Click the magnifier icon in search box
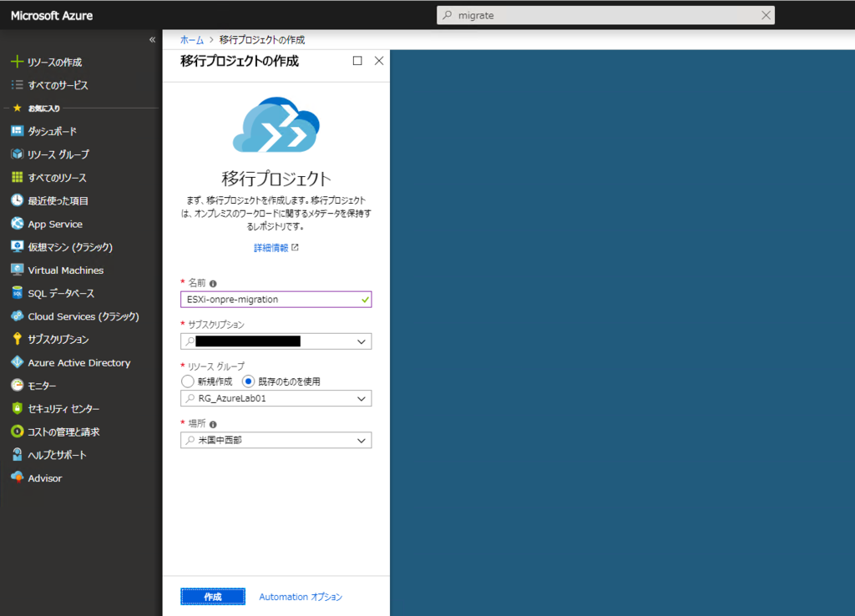The width and height of the screenshot is (855, 616). [448, 15]
